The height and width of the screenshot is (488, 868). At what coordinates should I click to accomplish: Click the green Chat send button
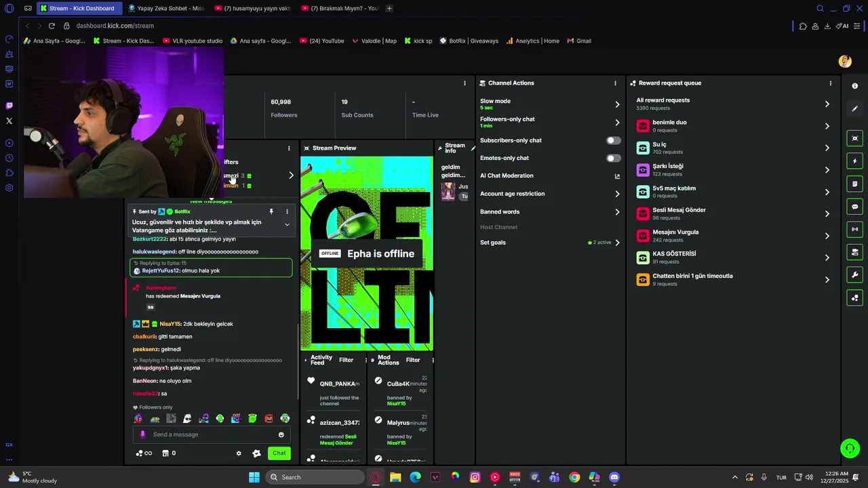(x=279, y=453)
